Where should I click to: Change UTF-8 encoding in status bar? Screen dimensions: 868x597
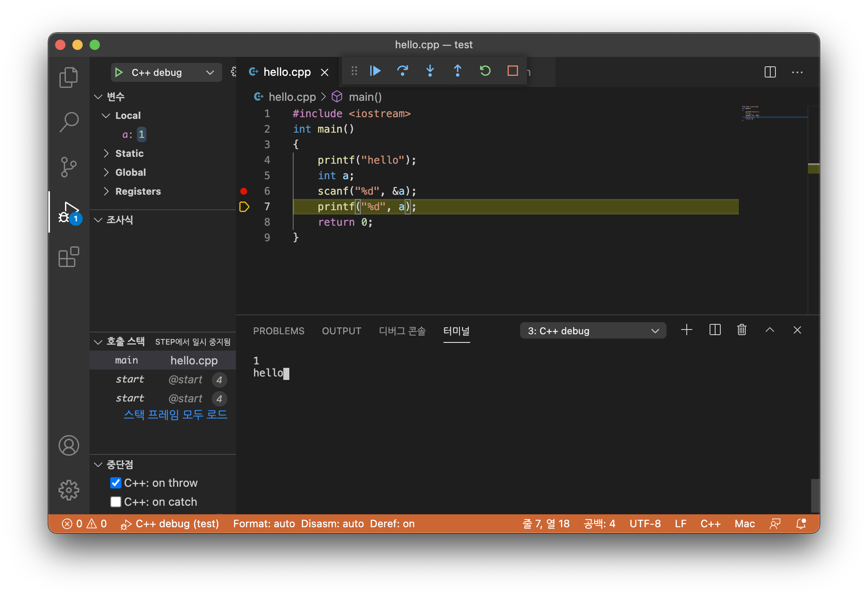click(x=645, y=524)
